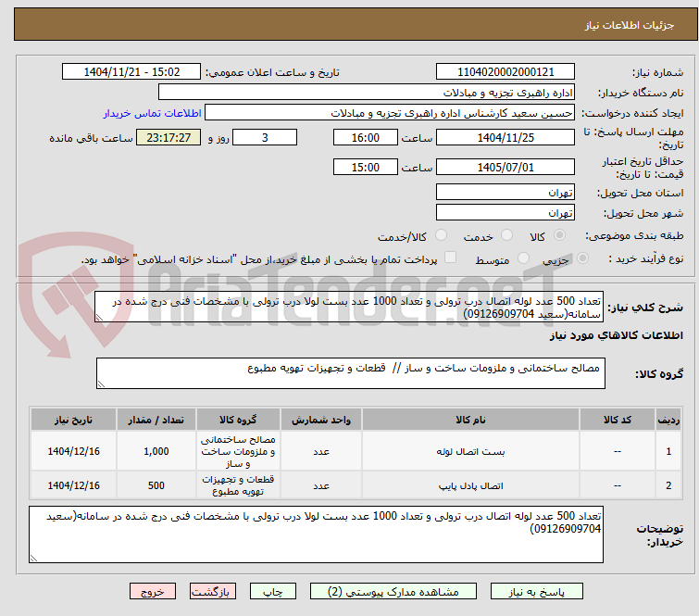Click the need date of row 1
The image size is (699, 616).
point(73,451)
